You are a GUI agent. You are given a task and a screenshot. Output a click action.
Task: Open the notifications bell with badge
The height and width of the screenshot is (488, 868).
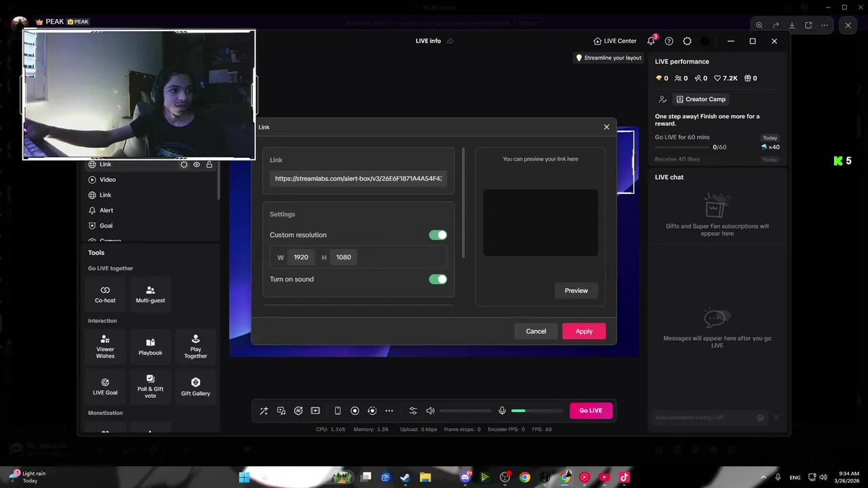pos(651,41)
